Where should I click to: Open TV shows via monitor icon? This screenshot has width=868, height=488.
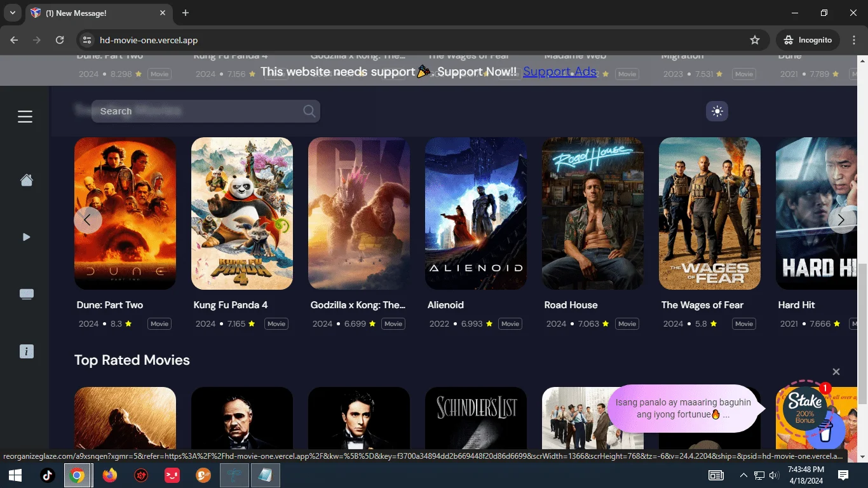[x=27, y=294]
